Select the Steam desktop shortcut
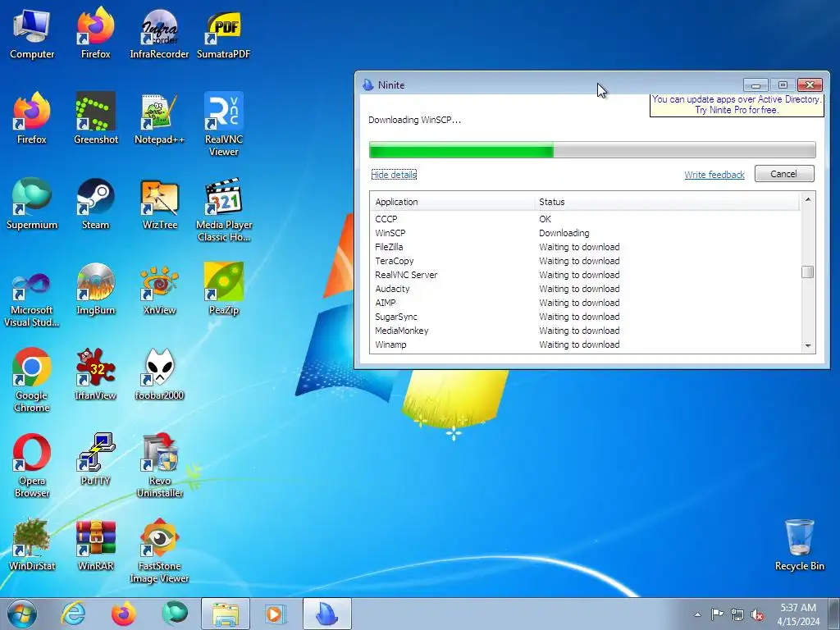The height and width of the screenshot is (630, 840). pyautogui.click(x=95, y=204)
